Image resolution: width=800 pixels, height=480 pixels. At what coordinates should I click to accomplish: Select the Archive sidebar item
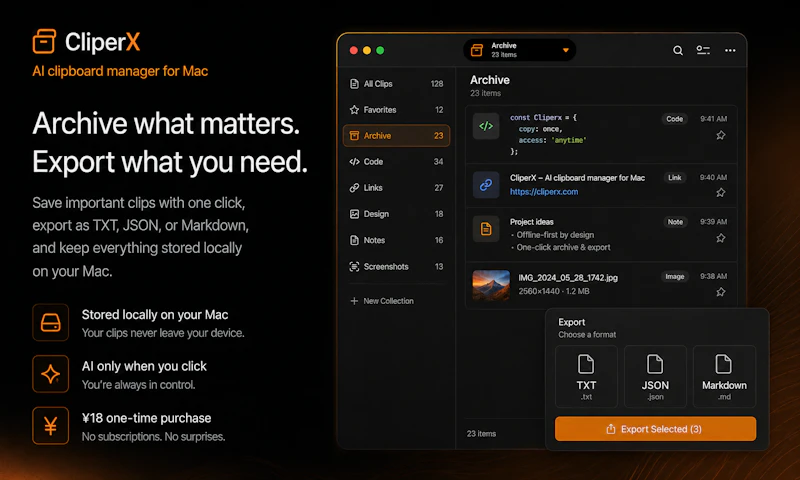pos(396,136)
